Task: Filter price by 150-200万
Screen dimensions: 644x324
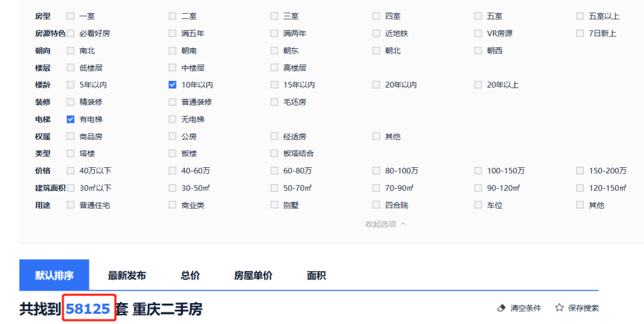Action: (x=580, y=170)
